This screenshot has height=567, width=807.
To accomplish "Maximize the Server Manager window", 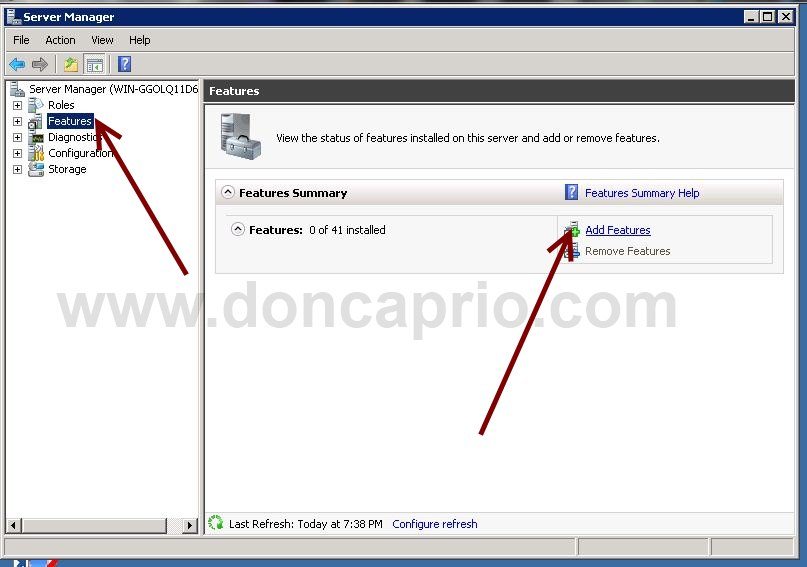I will tap(768, 16).
